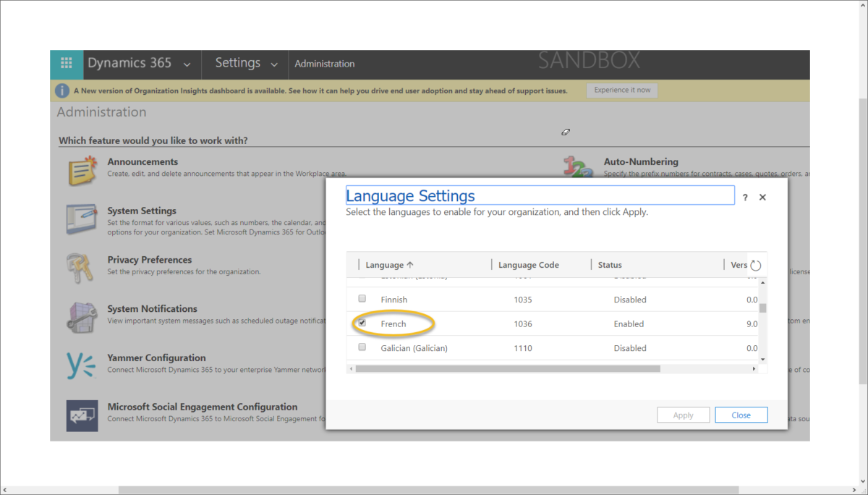Click Settings in navigation bar
Image resolution: width=868 pixels, height=495 pixels.
click(x=237, y=63)
